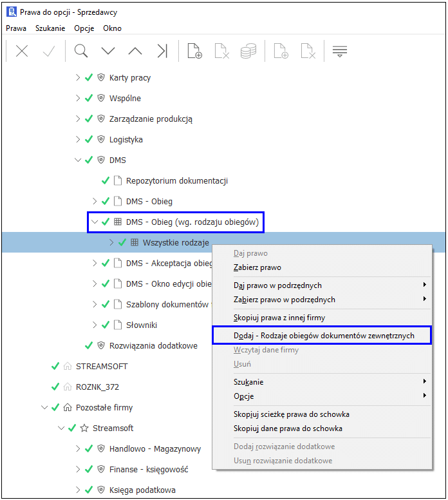Click the shield icon beside Księga podatkowa
This screenshot has height=500, width=448.
click(x=101, y=490)
